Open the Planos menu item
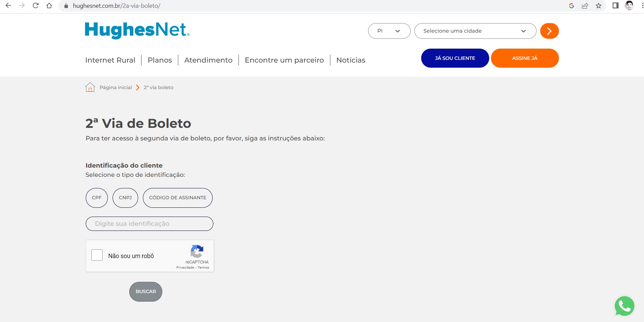 coord(160,60)
